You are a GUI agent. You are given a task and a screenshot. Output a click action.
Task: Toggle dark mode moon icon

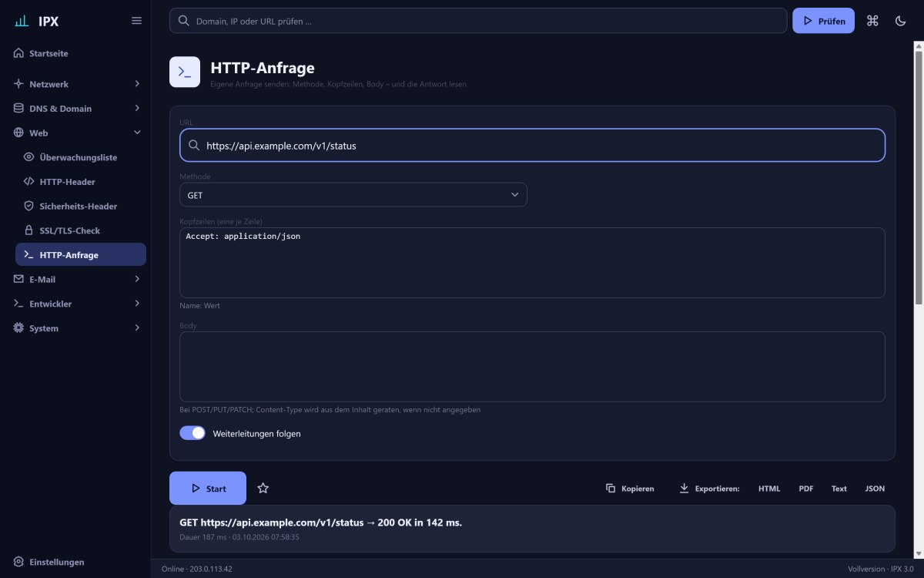900,21
